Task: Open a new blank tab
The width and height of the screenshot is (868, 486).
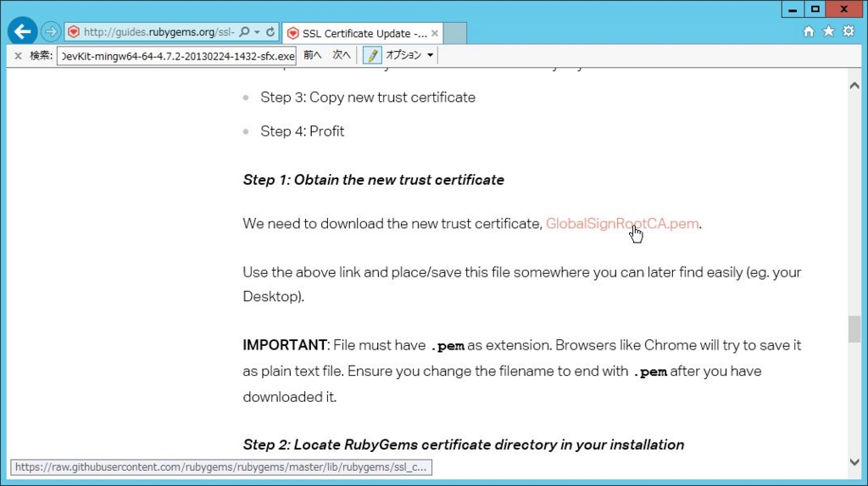Action: 455,33
